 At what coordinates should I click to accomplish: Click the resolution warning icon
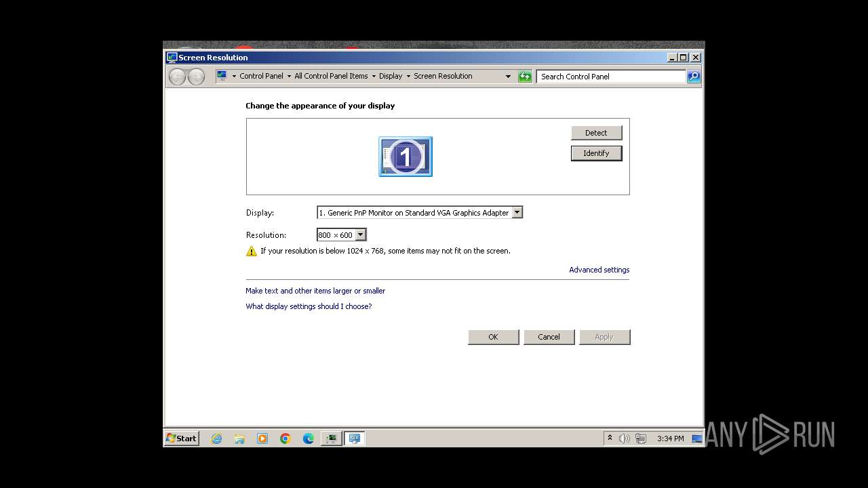click(x=252, y=251)
